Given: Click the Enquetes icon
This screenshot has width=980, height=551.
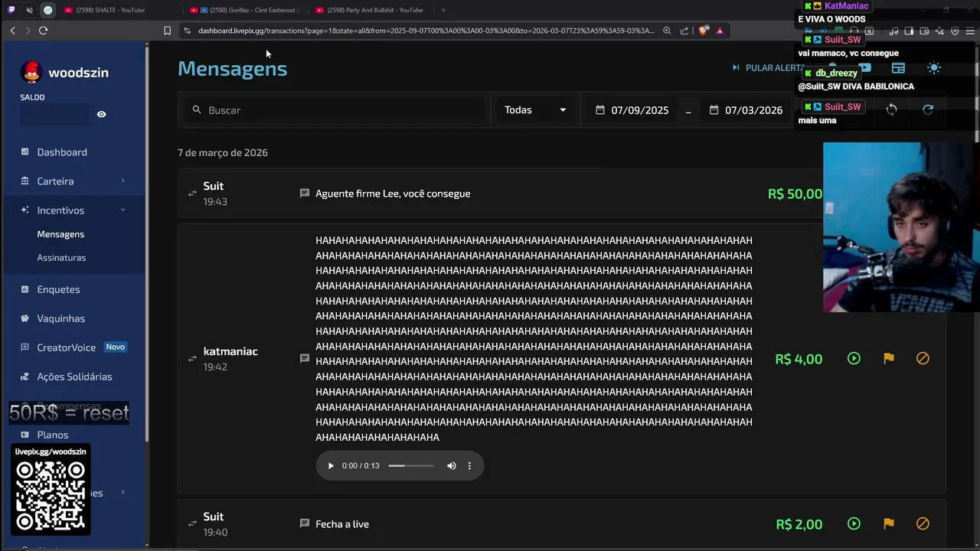Looking at the screenshot, I should tap(24, 289).
